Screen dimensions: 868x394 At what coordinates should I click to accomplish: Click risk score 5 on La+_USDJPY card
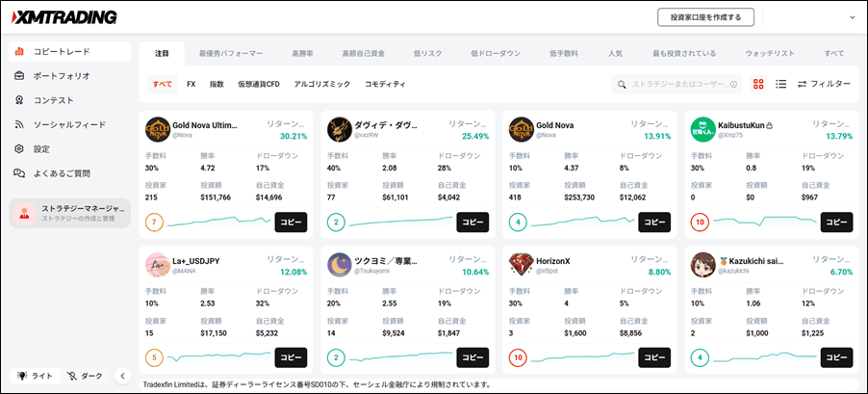pos(154,358)
